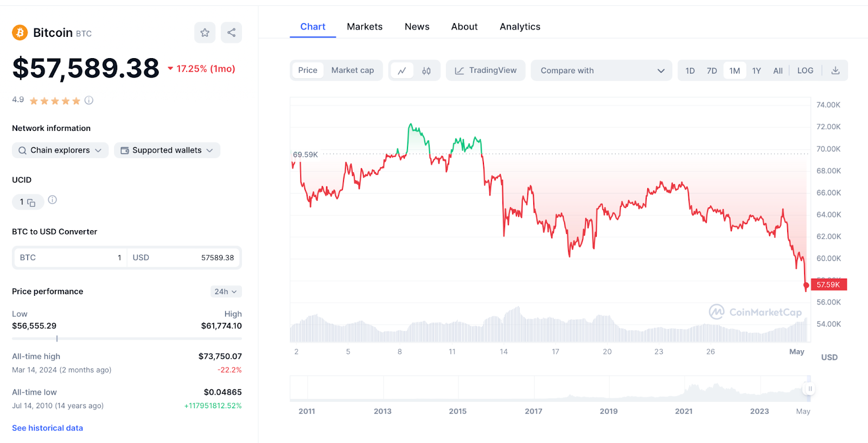Screen dimensions: 868x443
Task: Select Price chart mode
Action: tap(308, 71)
